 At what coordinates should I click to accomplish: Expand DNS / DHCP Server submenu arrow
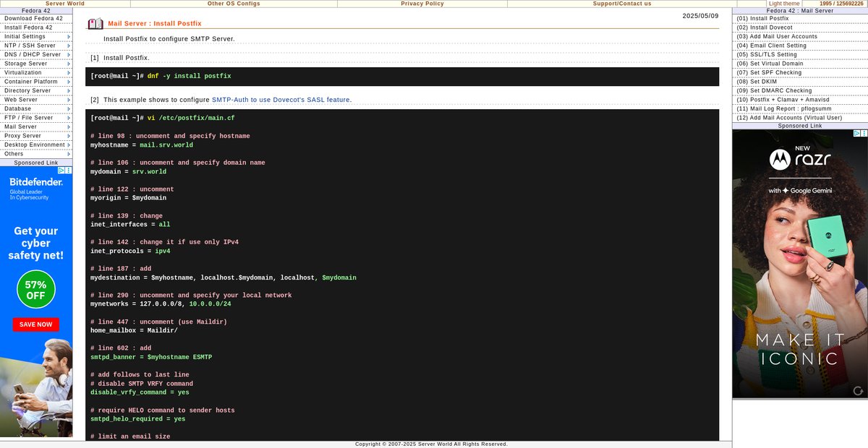point(69,54)
